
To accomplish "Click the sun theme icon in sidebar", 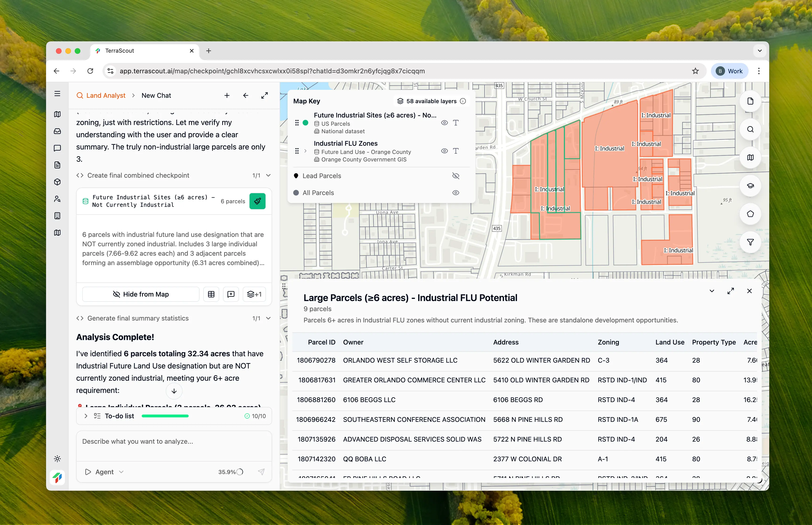I will point(57,458).
